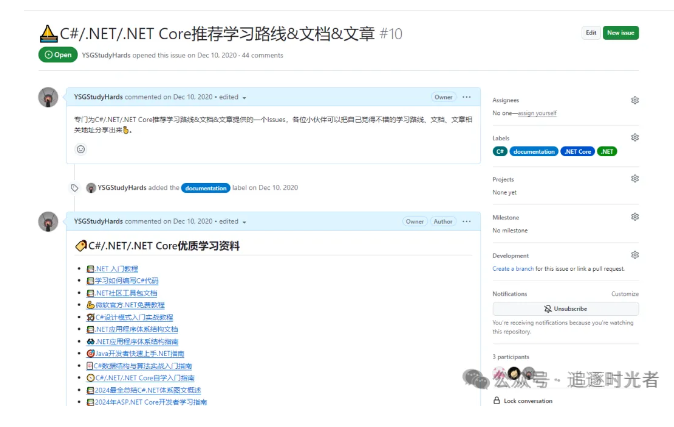Open the Projects settings gear
674x427 pixels.
pos(634,178)
